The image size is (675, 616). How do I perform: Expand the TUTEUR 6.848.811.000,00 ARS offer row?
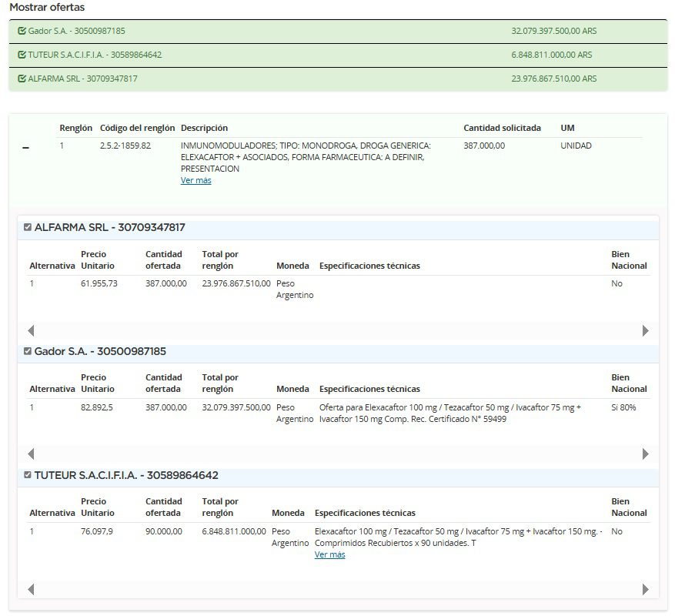coord(338,55)
